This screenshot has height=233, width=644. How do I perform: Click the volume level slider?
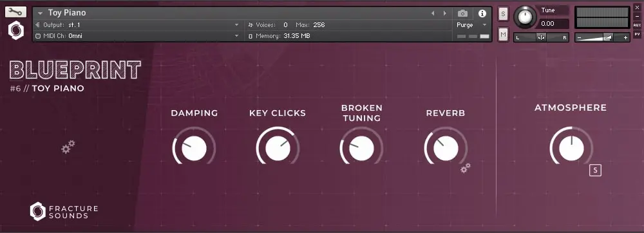(x=602, y=37)
